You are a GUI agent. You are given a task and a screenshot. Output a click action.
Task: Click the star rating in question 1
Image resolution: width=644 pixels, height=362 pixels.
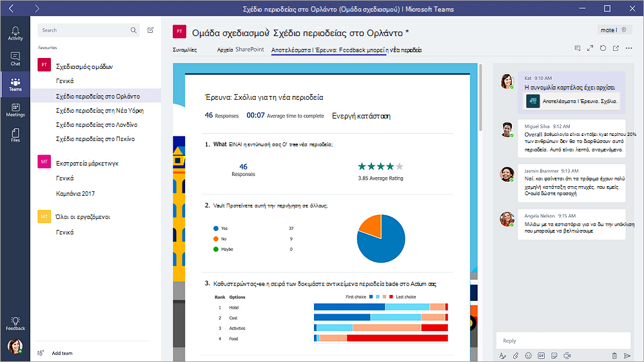tap(380, 166)
